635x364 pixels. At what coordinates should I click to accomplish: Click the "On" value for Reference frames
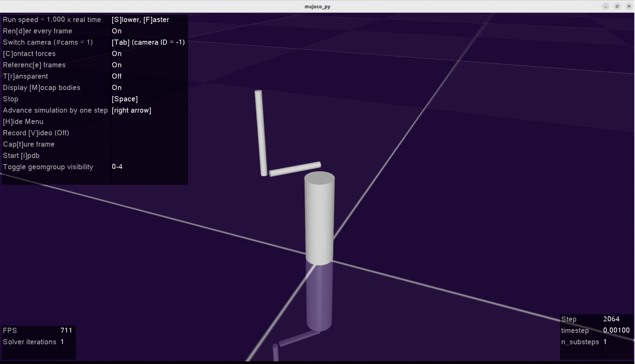117,65
